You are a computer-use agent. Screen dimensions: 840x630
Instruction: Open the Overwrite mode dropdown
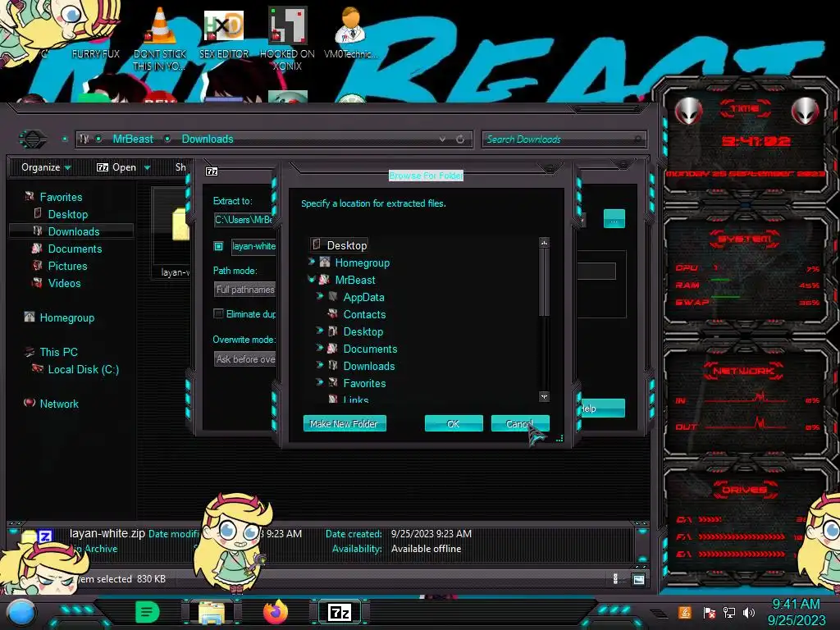pyautogui.click(x=244, y=359)
